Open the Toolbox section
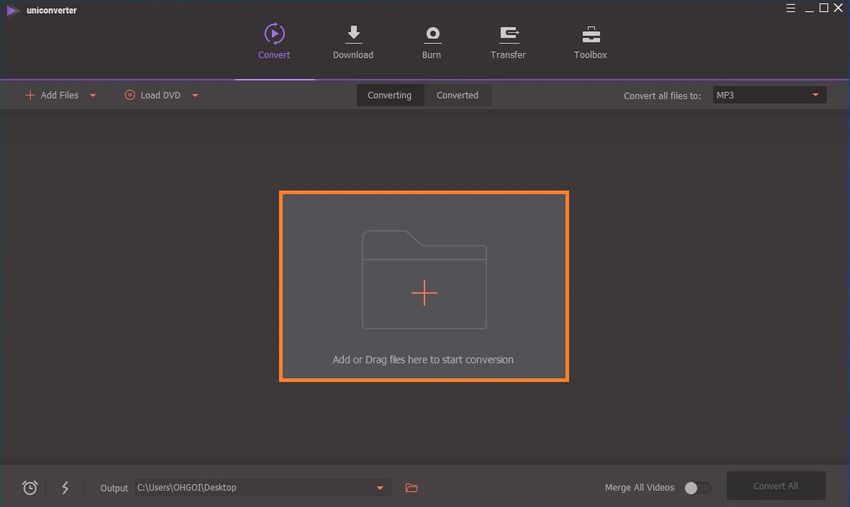The height and width of the screenshot is (507, 850). (x=590, y=42)
